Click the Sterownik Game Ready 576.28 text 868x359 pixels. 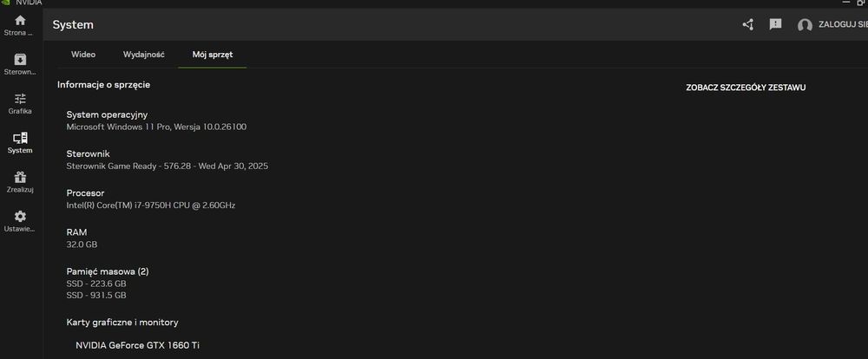[167, 166]
